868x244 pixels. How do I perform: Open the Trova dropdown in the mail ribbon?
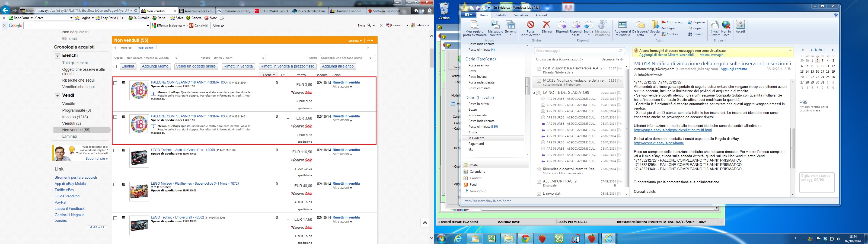coord(696,34)
